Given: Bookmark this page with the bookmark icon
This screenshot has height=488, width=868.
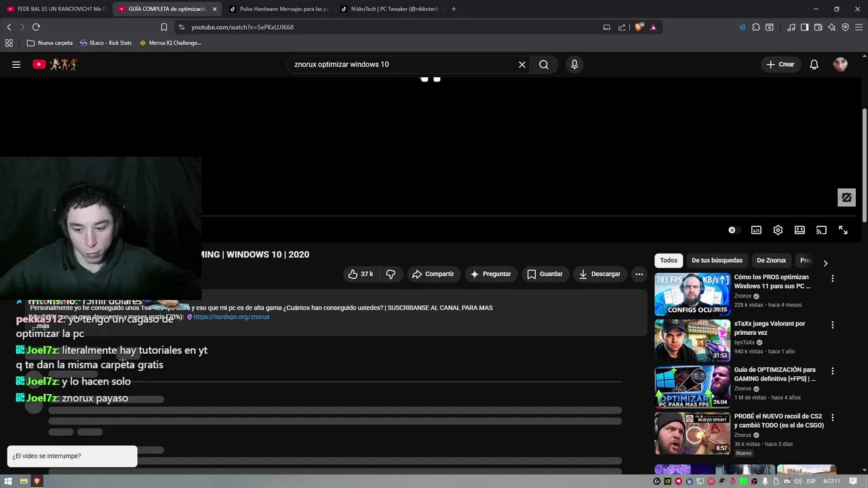Looking at the screenshot, I should click(163, 27).
